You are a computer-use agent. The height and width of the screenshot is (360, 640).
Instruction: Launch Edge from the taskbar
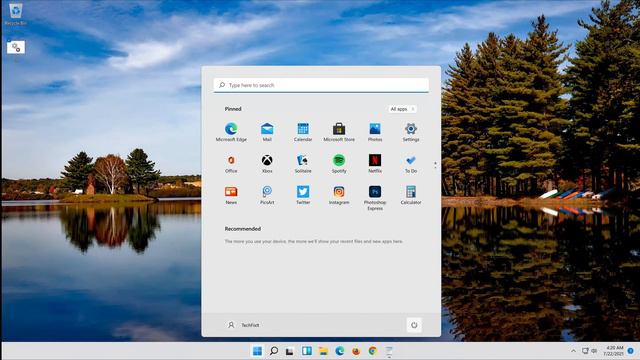tap(340, 351)
